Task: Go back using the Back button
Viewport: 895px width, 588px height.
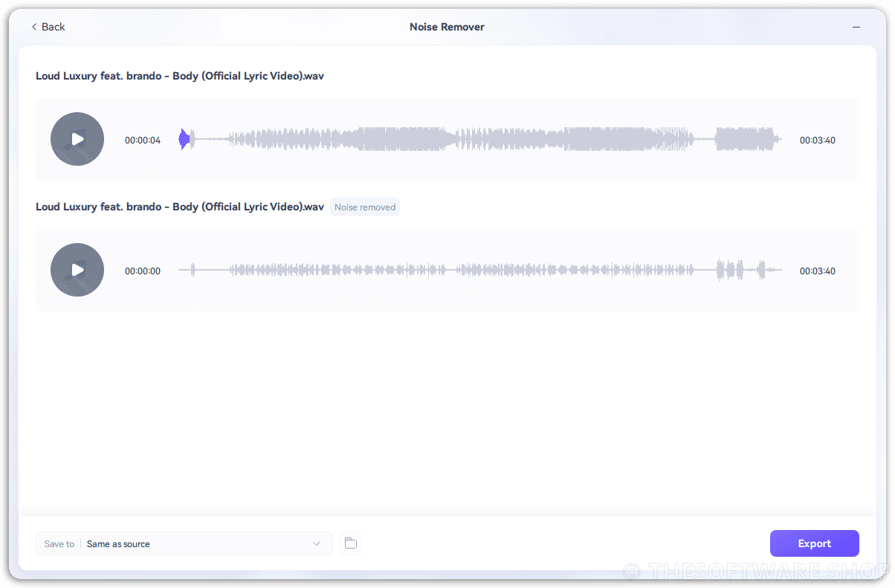Action: (48, 27)
